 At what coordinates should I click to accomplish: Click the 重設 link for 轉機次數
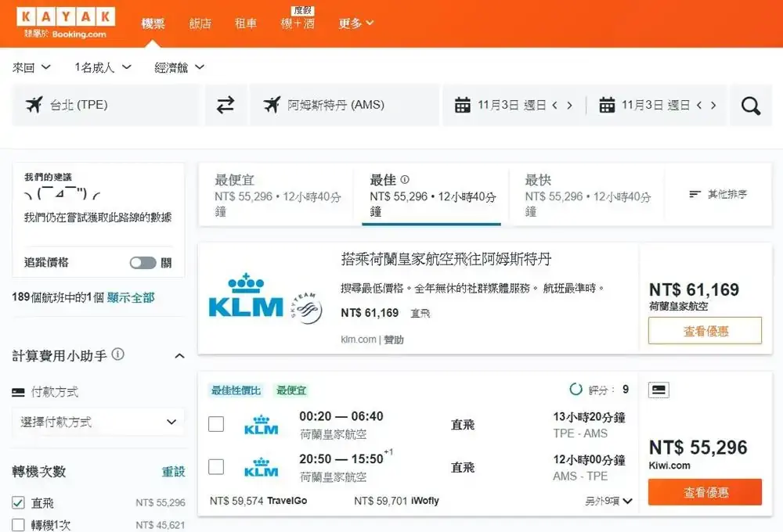point(173,472)
